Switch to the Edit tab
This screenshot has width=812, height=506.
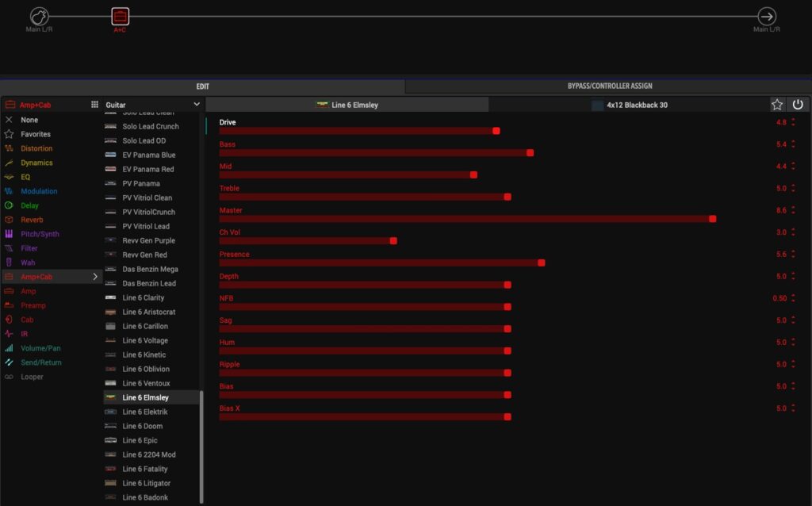203,86
